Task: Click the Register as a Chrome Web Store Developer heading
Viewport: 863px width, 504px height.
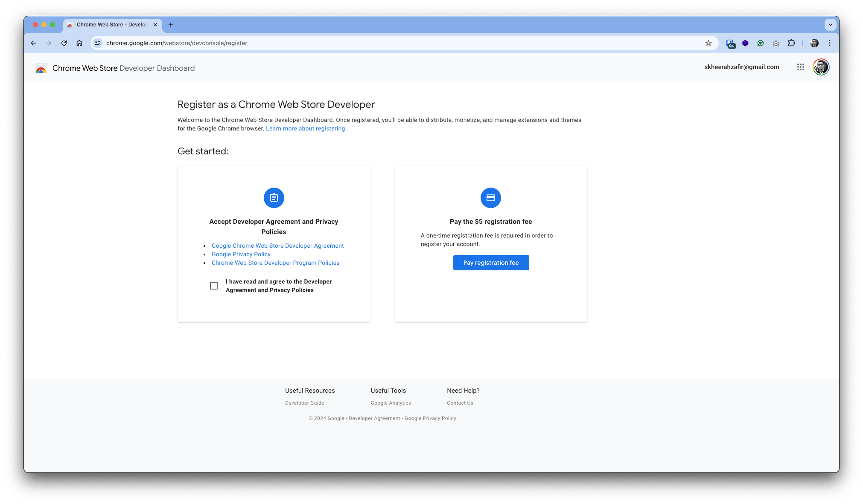Action: 276,104
